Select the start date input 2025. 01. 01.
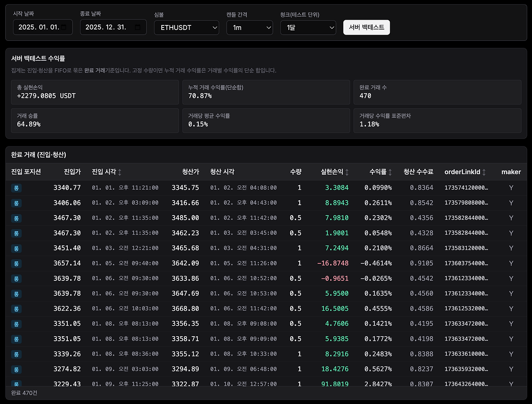 tap(43, 27)
